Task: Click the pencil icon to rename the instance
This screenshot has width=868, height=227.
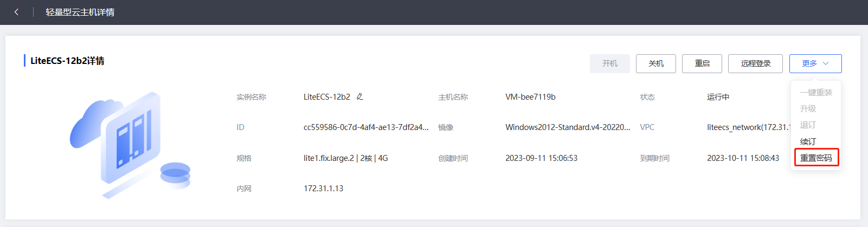Action: 359,97
